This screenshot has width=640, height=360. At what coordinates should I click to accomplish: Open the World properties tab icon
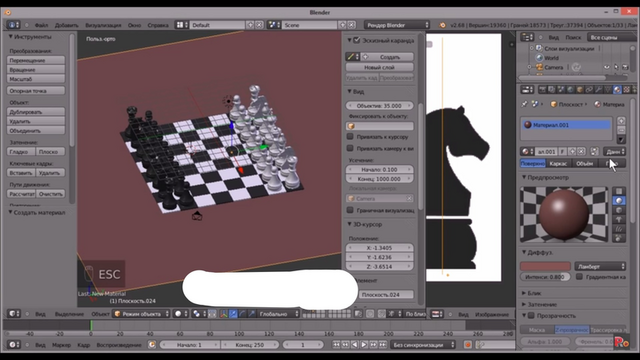[570, 89]
